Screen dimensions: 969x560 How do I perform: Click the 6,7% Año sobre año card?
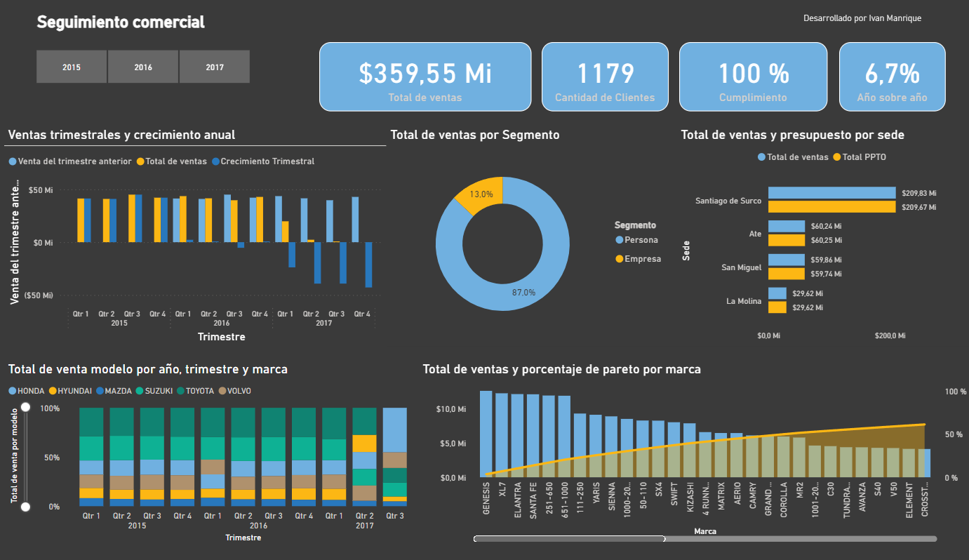[892, 76]
